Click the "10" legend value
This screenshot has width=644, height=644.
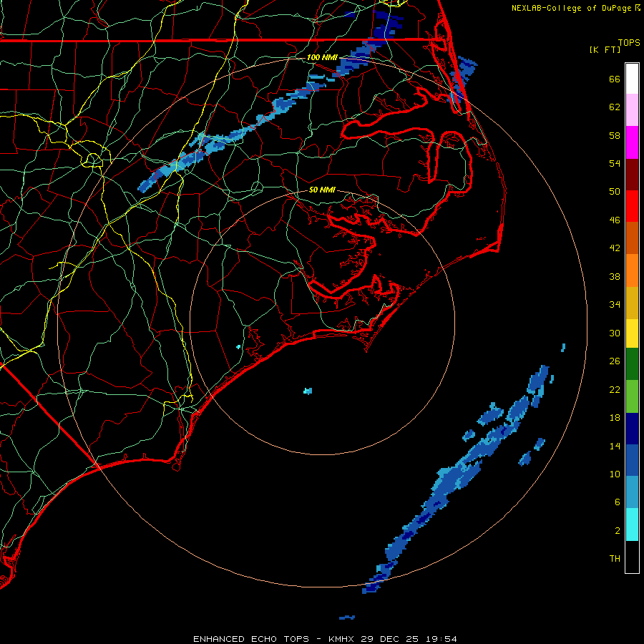[x=615, y=474]
